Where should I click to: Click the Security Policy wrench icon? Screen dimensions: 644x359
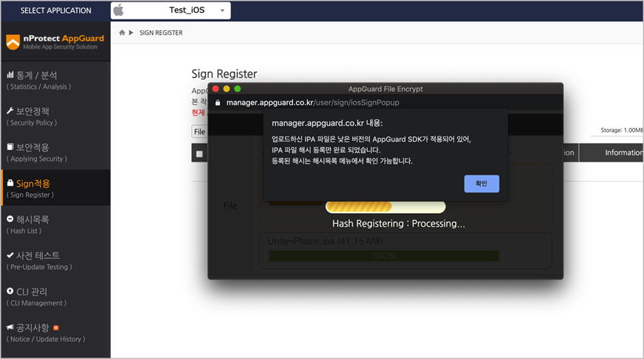[10, 110]
